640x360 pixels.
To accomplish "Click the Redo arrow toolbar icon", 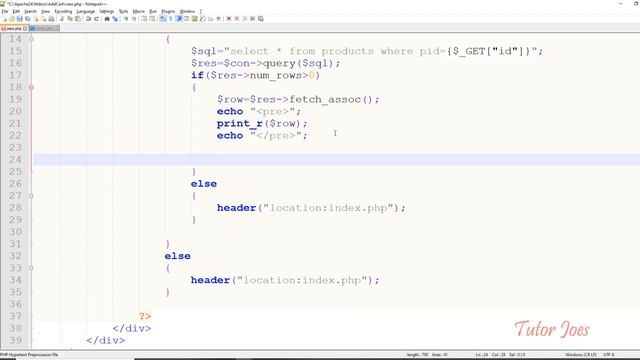I will pos(97,19).
